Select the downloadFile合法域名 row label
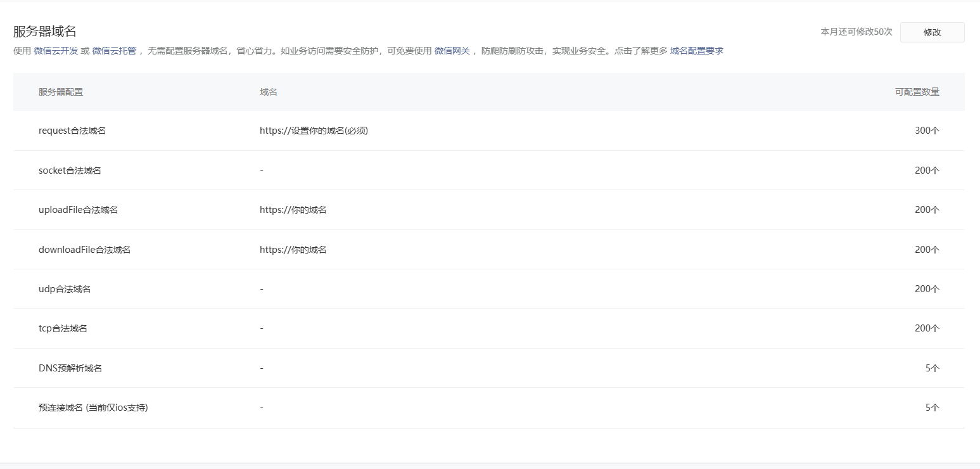 point(84,250)
